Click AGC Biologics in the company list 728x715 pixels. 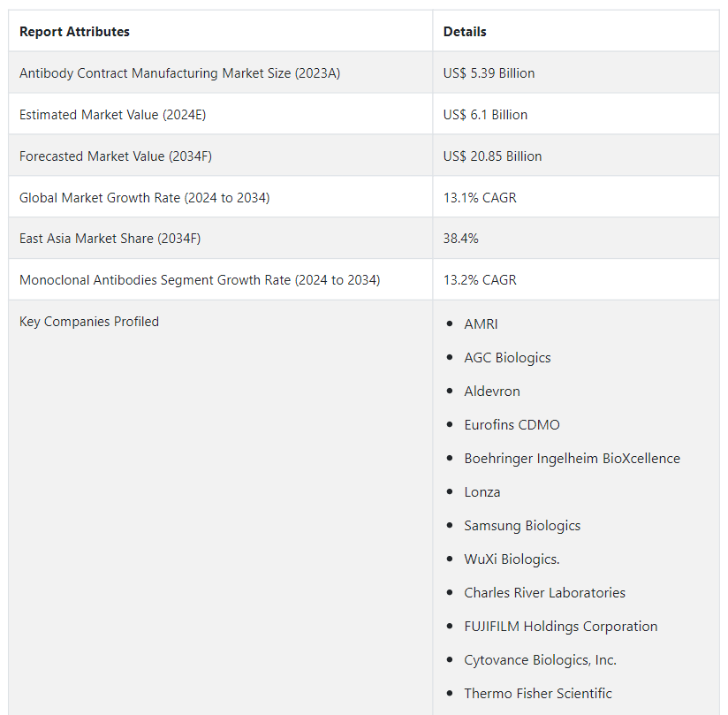pyautogui.click(x=507, y=358)
